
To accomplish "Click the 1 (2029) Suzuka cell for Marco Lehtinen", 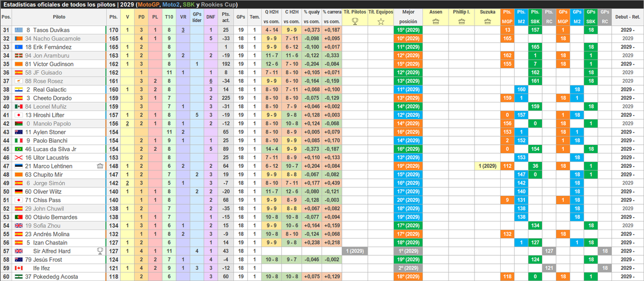I will click(x=487, y=166).
